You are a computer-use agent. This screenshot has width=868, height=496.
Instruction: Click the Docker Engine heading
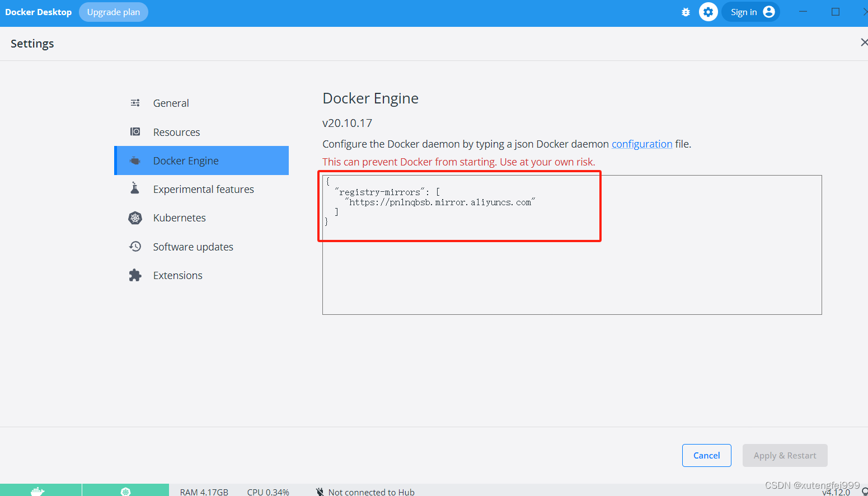[x=370, y=98]
